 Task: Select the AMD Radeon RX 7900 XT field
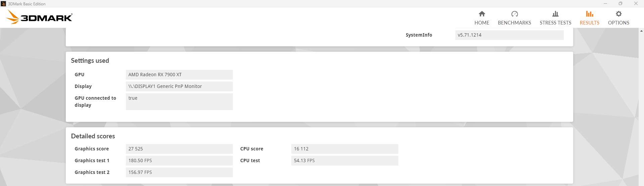click(x=179, y=75)
